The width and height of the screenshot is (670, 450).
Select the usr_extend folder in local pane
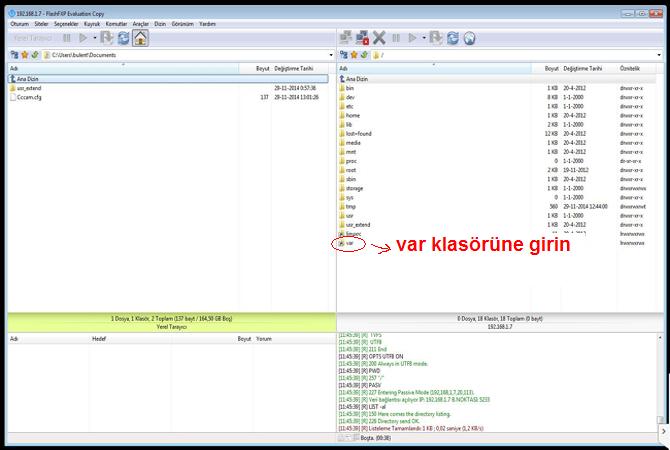[x=29, y=88]
